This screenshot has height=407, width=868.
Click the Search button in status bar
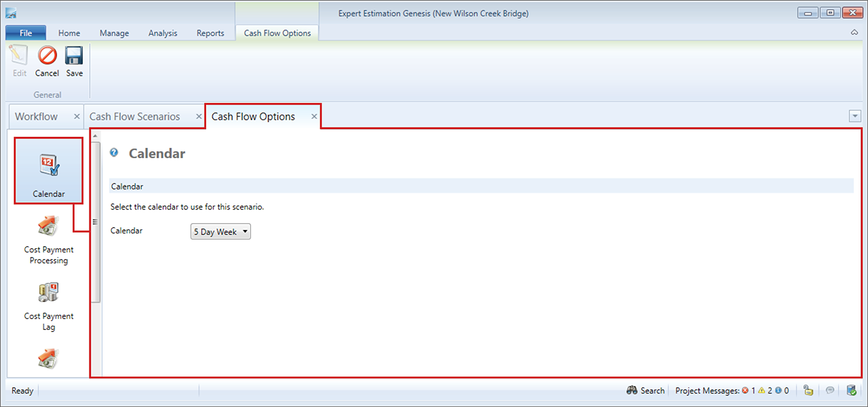(x=646, y=391)
